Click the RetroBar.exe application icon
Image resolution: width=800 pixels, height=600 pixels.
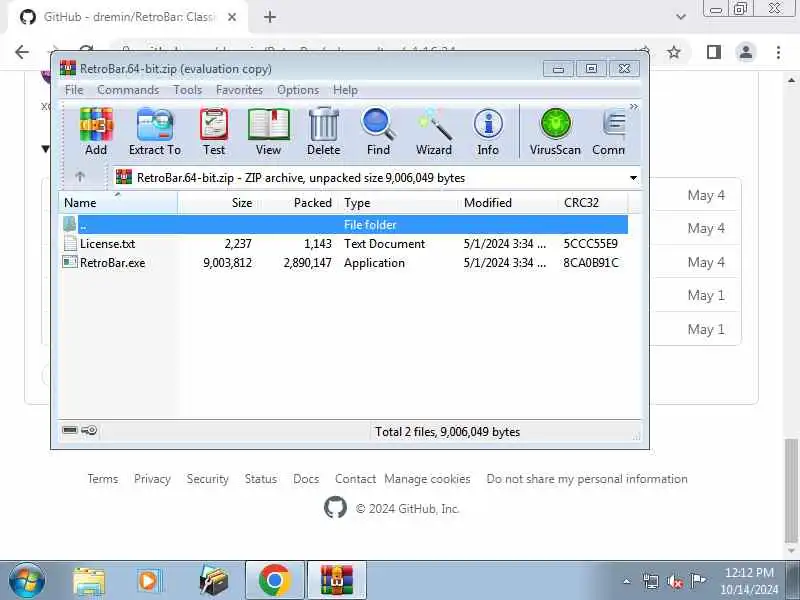click(70, 262)
